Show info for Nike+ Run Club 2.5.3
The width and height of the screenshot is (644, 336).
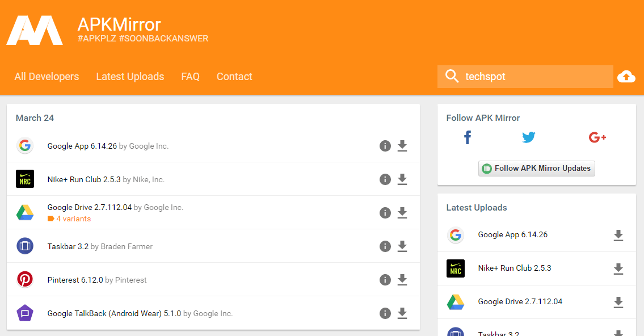click(385, 179)
